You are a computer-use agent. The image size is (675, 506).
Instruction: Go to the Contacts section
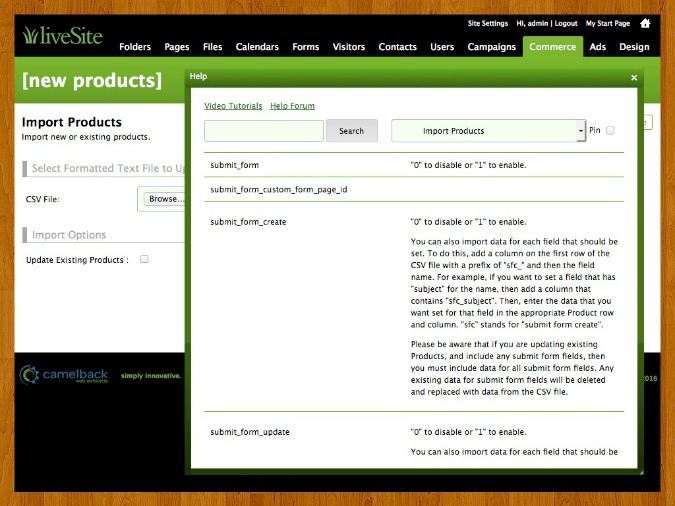click(397, 47)
